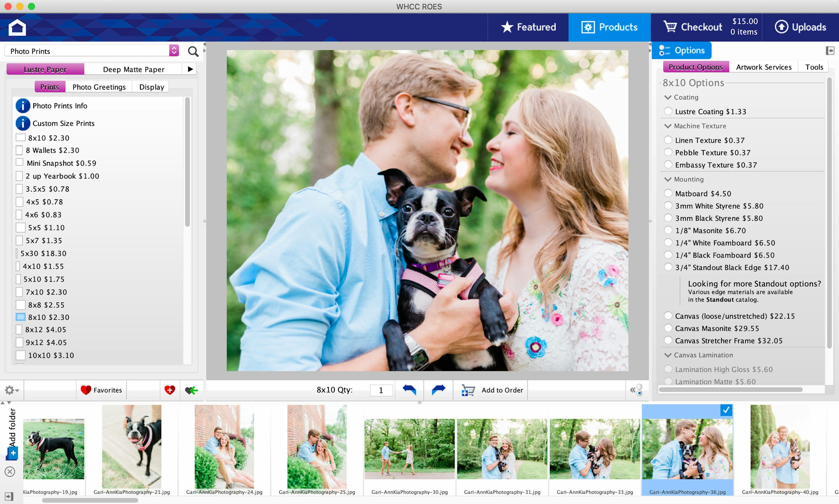Click the search magnifier icon

tap(193, 52)
